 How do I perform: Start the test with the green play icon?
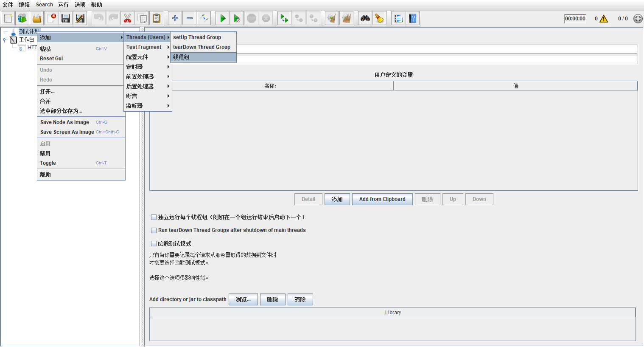click(x=222, y=18)
